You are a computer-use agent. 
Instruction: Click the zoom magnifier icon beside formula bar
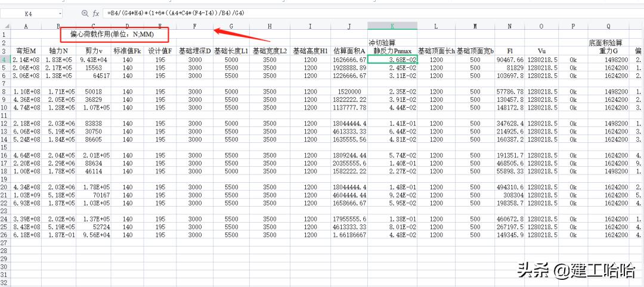point(85,13)
